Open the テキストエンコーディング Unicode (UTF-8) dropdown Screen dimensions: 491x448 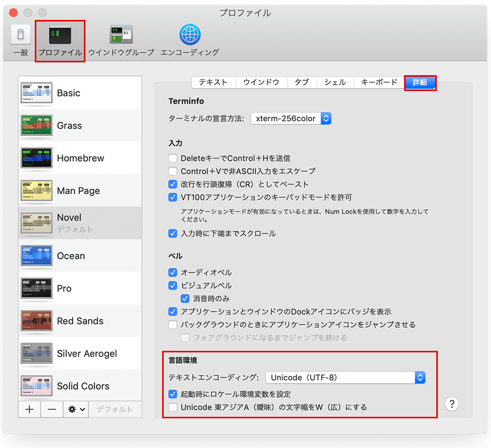pos(346,378)
